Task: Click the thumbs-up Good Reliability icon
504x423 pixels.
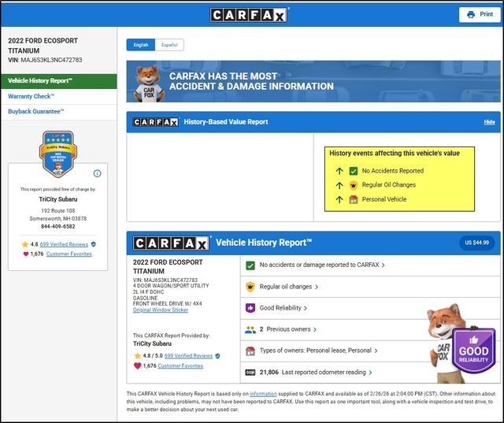Action: pos(250,308)
